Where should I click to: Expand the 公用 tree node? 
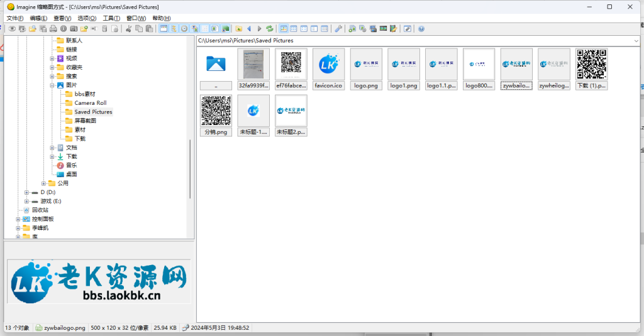click(x=43, y=183)
